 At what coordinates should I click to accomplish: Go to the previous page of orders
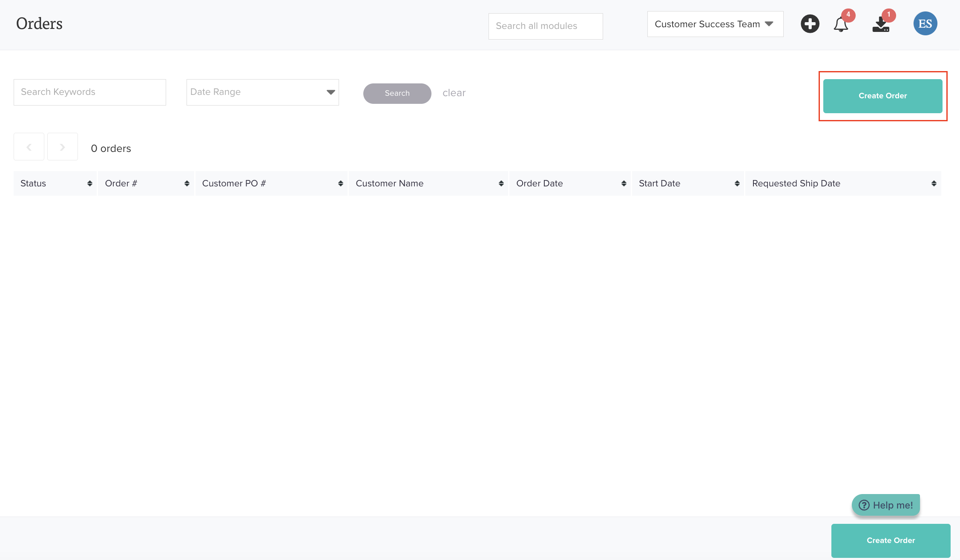click(29, 147)
